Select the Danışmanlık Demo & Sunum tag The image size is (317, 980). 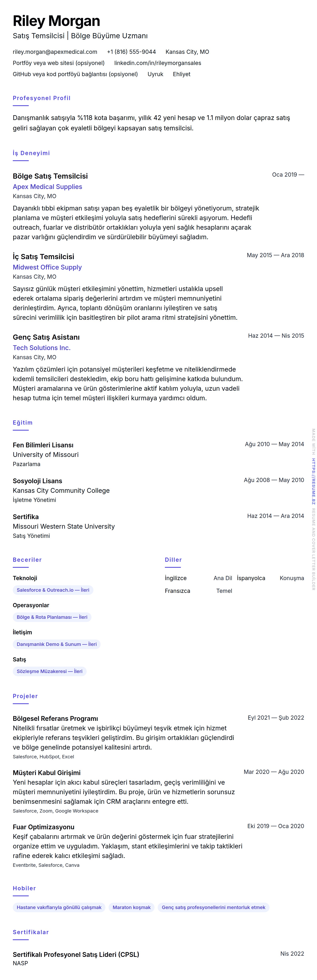point(56,644)
